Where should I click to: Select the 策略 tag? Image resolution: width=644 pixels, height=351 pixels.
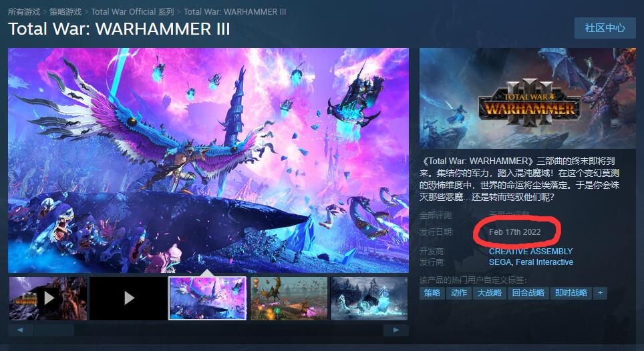pos(432,293)
